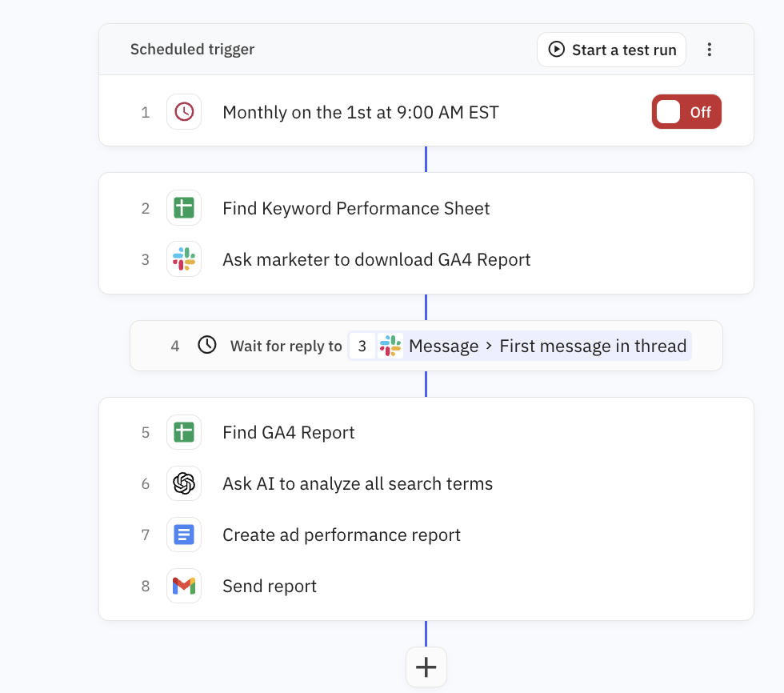Screen dimensions: 784x693
Task: Turn the trigger toggle from Off to On
Action: click(x=686, y=112)
